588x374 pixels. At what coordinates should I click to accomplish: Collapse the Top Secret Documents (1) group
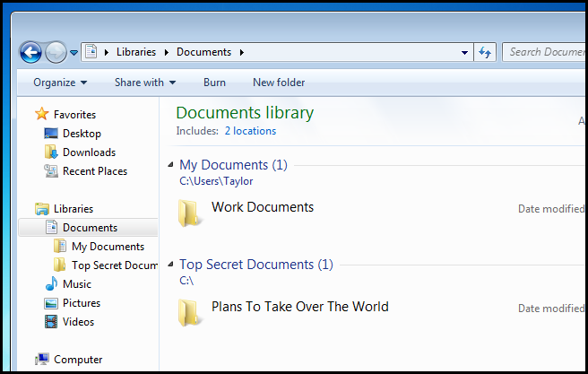tap(170, 264)
